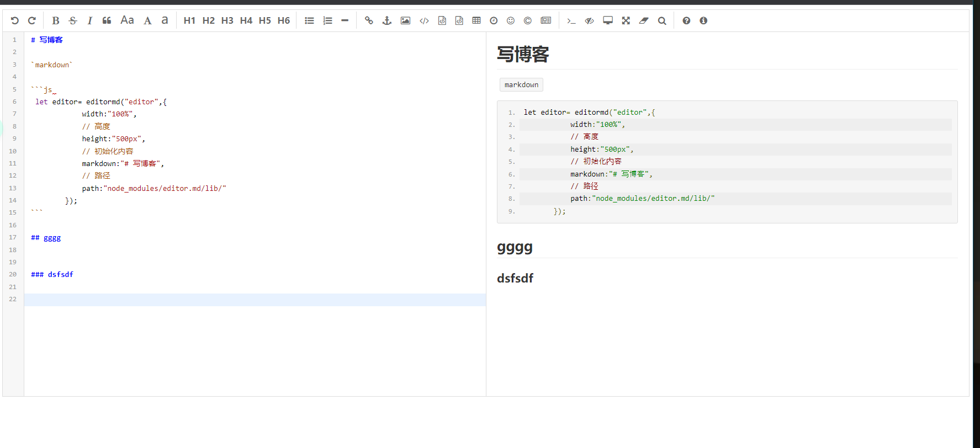Convert selection to uppercase
This screenshot has width=980, height=448.
click(x=147, y=20)
